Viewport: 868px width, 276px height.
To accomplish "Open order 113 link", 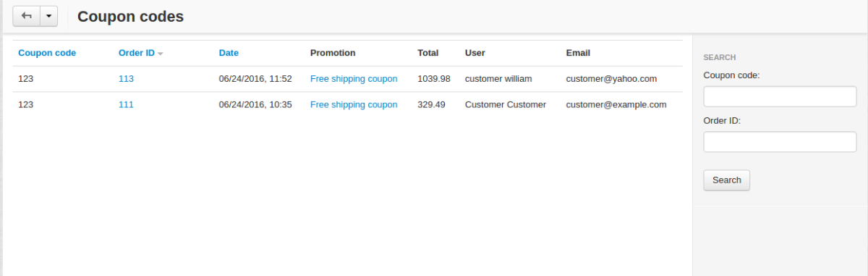I will tap(126, 78).
